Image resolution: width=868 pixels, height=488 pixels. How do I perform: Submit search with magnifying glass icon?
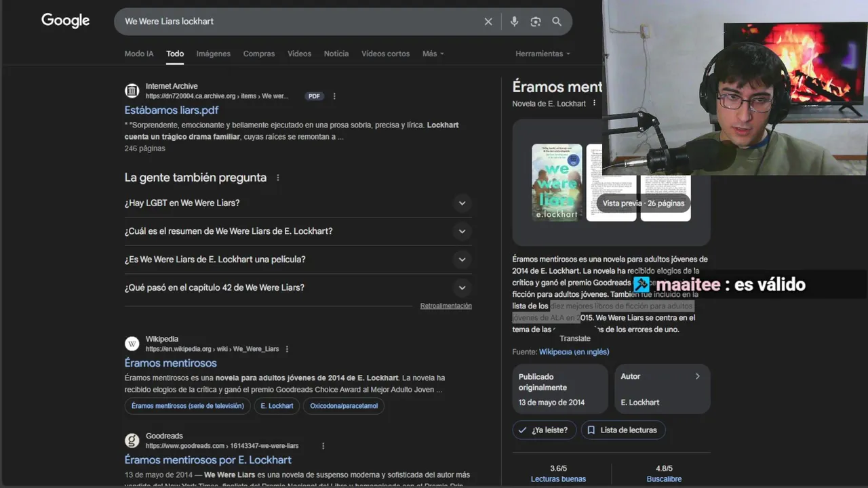(557, 22)
